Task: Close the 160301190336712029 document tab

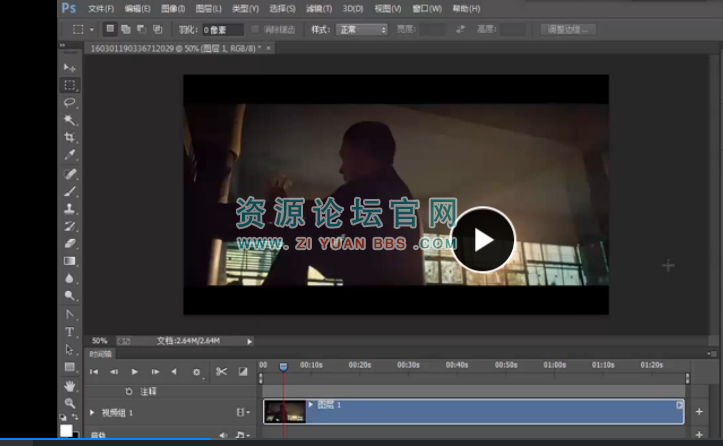Action: point(268,48)
